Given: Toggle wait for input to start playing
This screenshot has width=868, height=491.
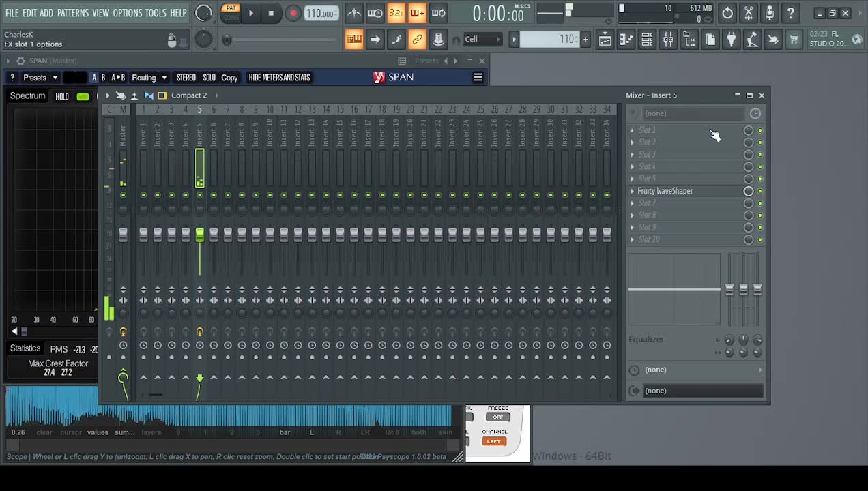Looking at the screenshot, I should click(375, 13).
